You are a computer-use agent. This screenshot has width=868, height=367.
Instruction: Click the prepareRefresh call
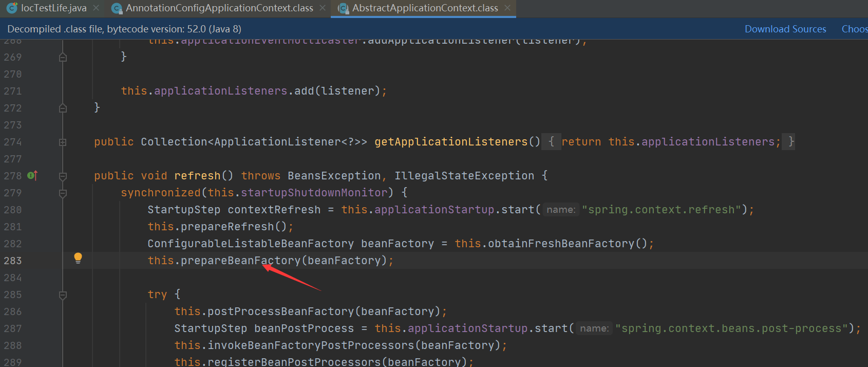point(228,227)
